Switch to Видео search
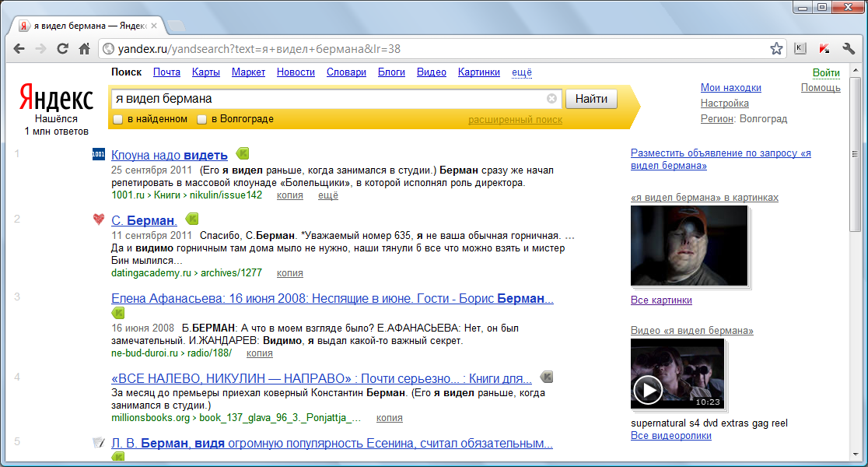 [431, 72]
